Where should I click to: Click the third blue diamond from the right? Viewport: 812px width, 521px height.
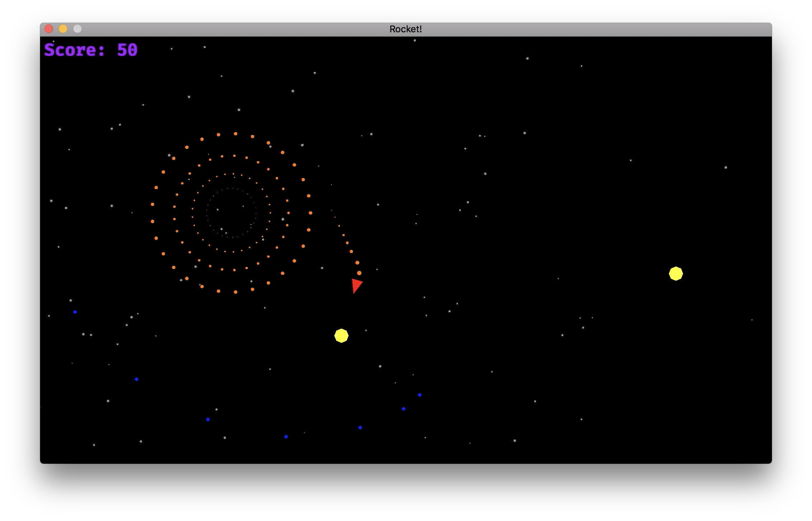[x=360, y=427]
